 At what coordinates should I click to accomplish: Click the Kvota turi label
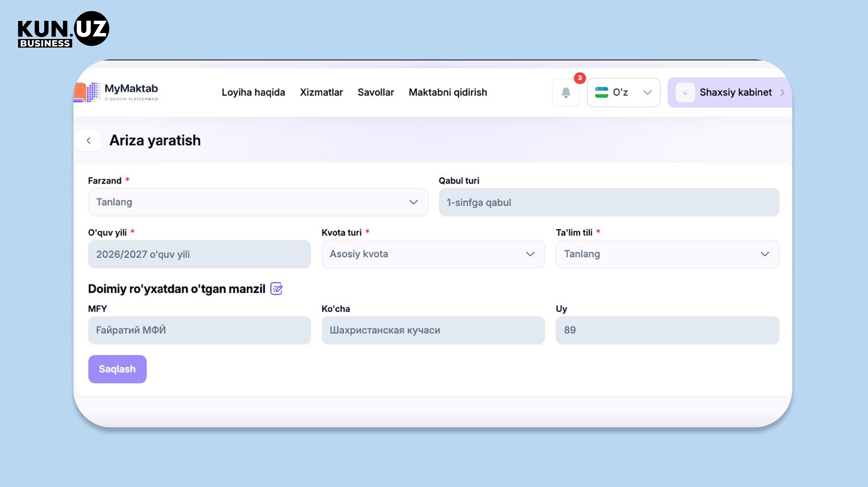(341, 232)
